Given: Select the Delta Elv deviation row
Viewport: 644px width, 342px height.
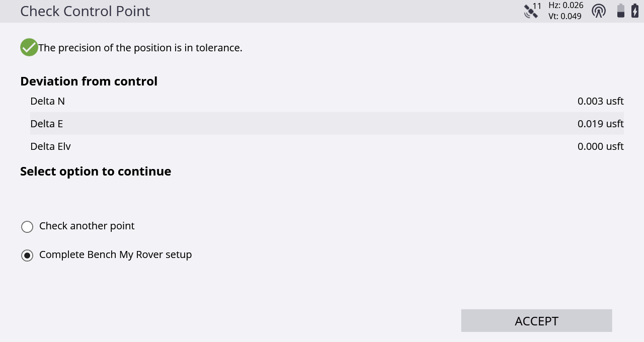Looking at the screenshot, I should [327, 146].
